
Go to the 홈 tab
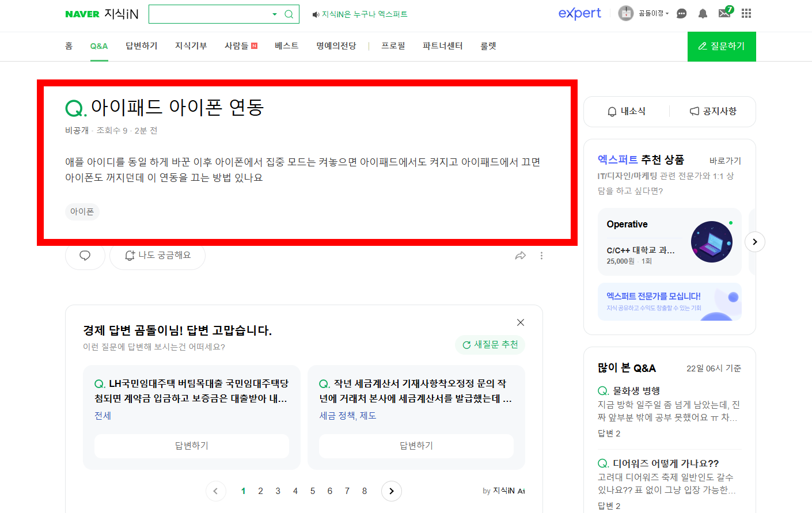(x=69, y=46)
